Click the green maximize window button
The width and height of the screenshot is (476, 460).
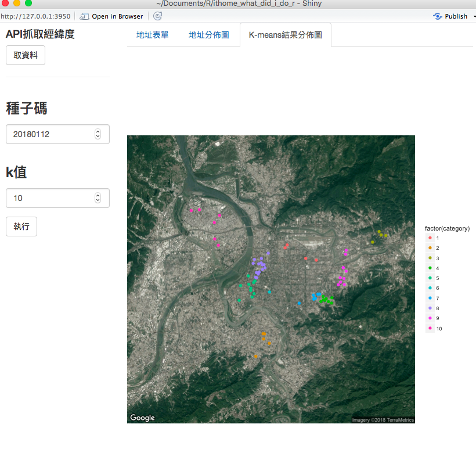[28, 3]
